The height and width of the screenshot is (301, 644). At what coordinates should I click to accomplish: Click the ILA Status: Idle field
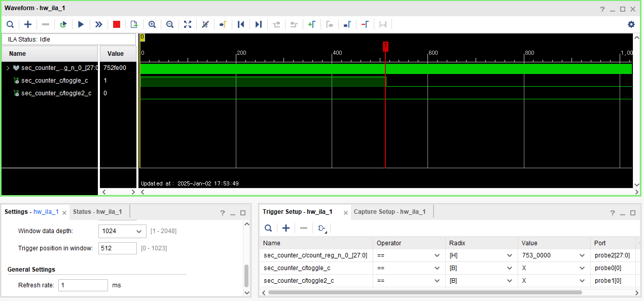tap(69, 39)
